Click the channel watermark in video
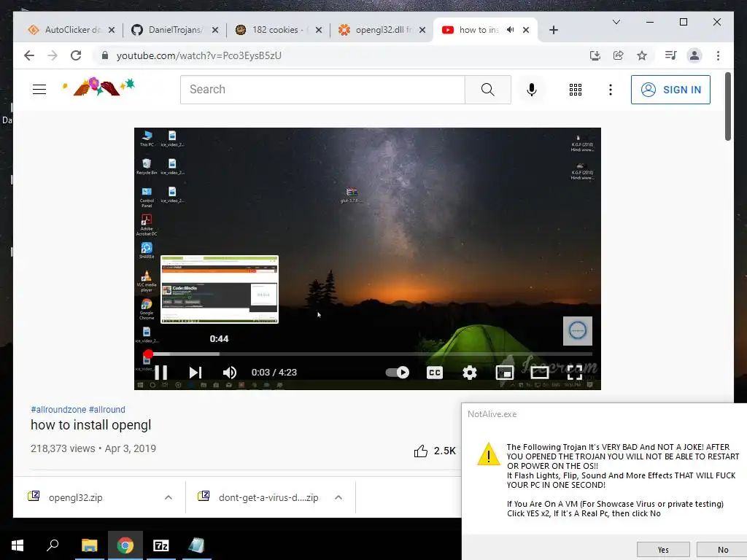 click(578, 330)
